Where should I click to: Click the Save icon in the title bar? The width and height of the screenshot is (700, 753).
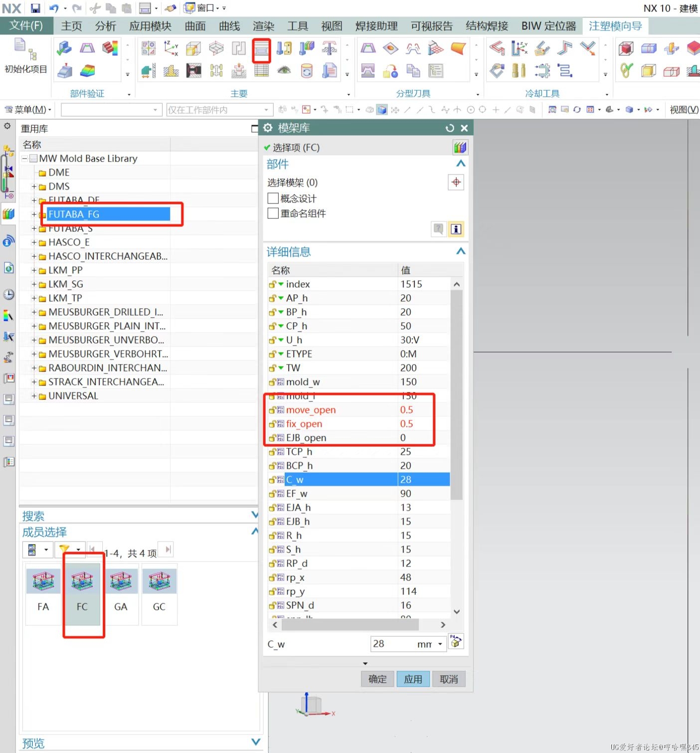coord(35,8)
